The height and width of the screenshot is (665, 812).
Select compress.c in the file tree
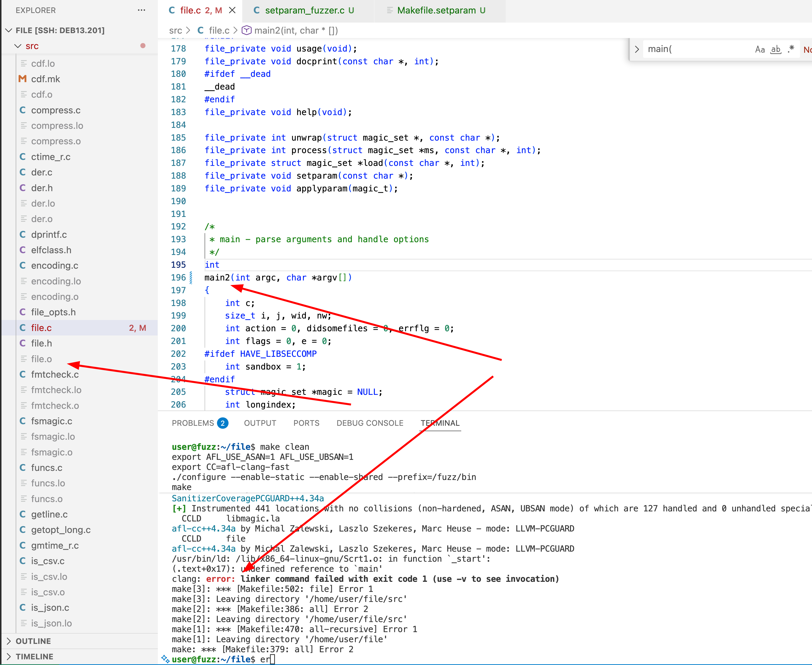55,110
